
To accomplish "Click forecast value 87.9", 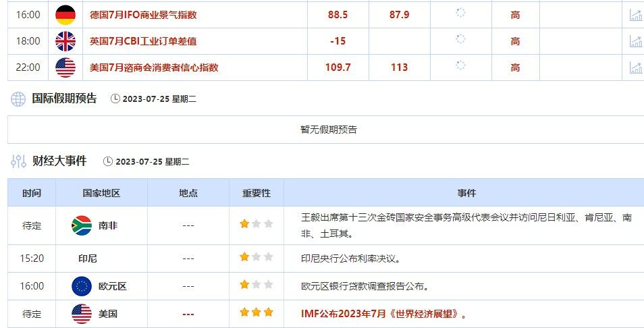I will [x=399, y=15].
